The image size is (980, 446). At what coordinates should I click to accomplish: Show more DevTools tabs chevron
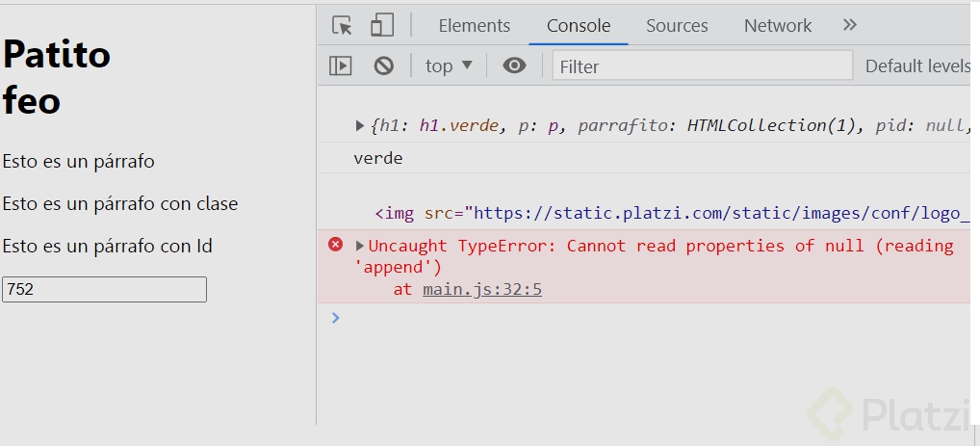[849, 25]
